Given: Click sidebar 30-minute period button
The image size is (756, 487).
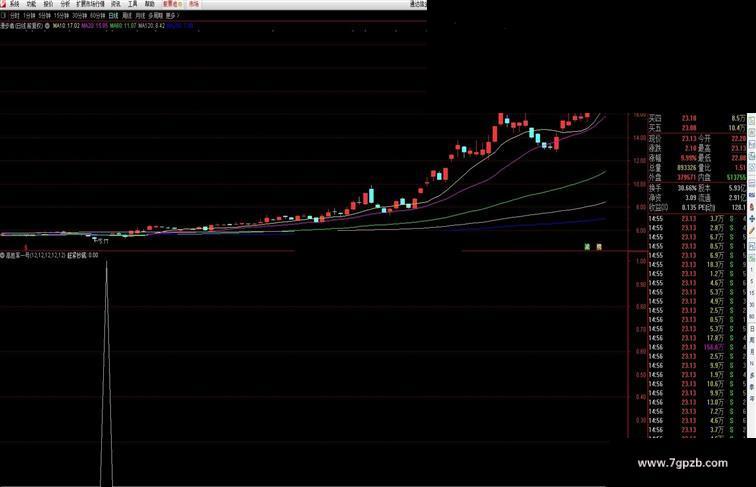Looking at the screenshot, I should point(752,305).
